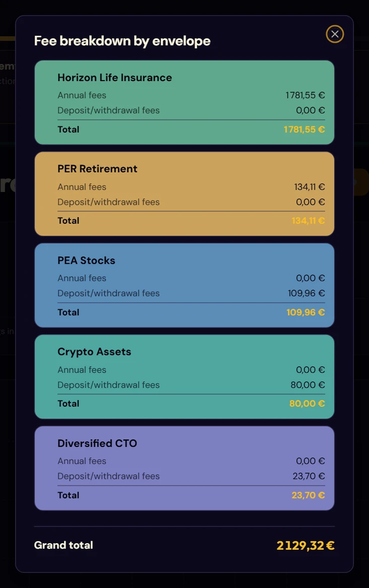Viewport: 369px width, 588px height.
Task: Click Annual fees row in Crypto Assets
Action: click(x=191, y=370)
